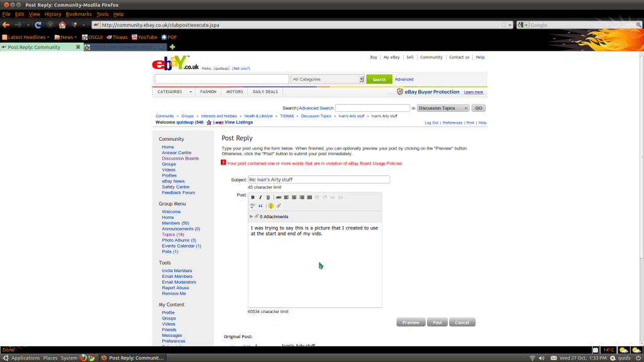Open the smiley emoticon picker
Image resolution: width=644 pixels, height=362 pixels.
pos(271,206)
